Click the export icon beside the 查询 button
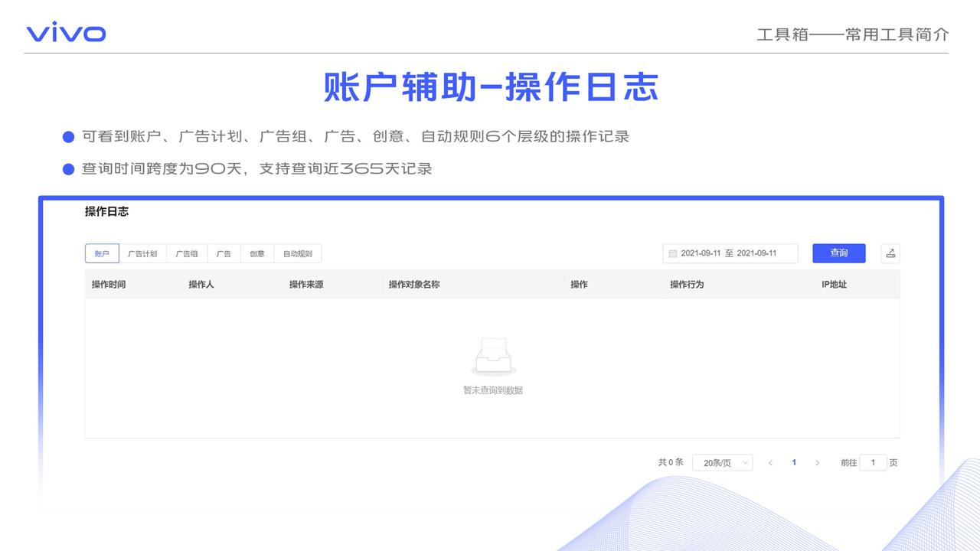The image size is (980, 551). pos(890,253)
